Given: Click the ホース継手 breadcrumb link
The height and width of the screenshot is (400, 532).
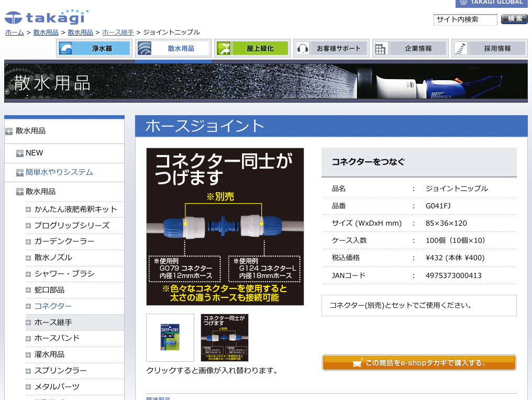Looking at the screenshot, I should click(118, 32).
